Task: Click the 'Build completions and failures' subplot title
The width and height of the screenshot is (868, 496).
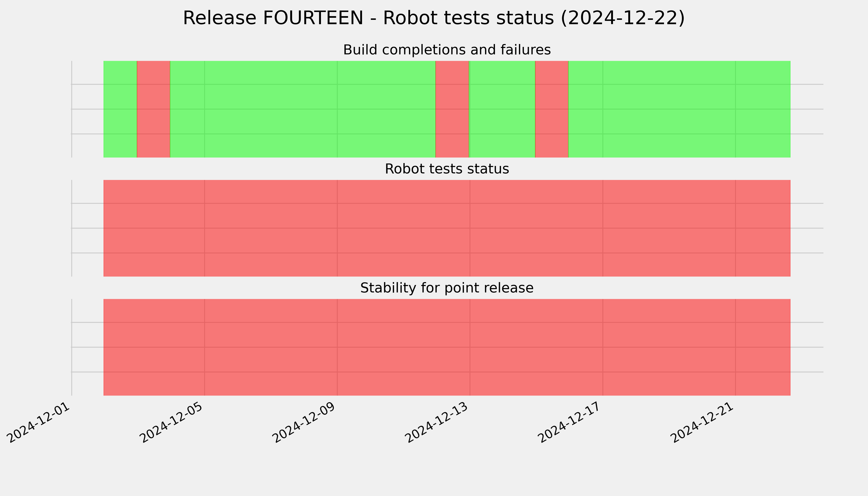Action: (447, 50)
